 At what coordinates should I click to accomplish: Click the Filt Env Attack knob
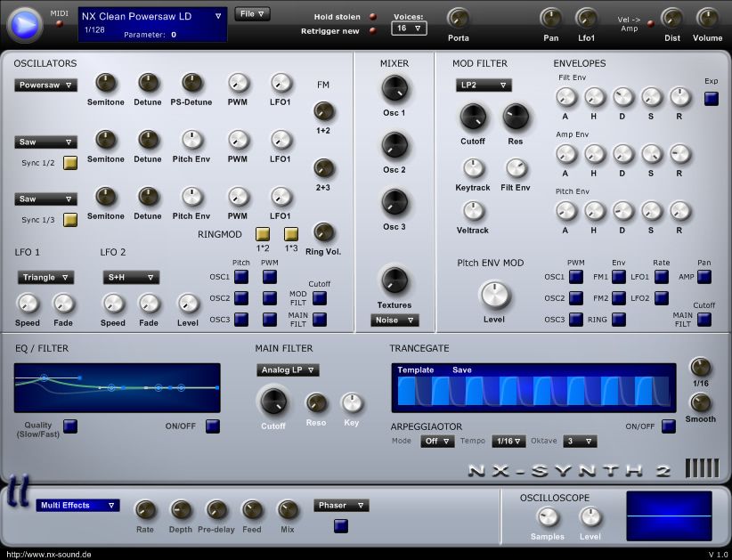pyautogui.click(x=565, y=97)
